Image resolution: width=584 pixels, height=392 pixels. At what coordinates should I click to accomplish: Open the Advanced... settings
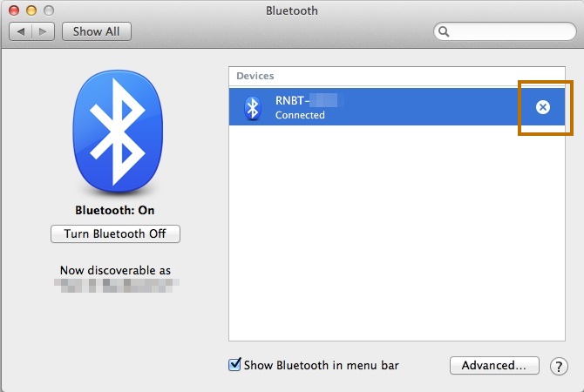click(494, 365)
